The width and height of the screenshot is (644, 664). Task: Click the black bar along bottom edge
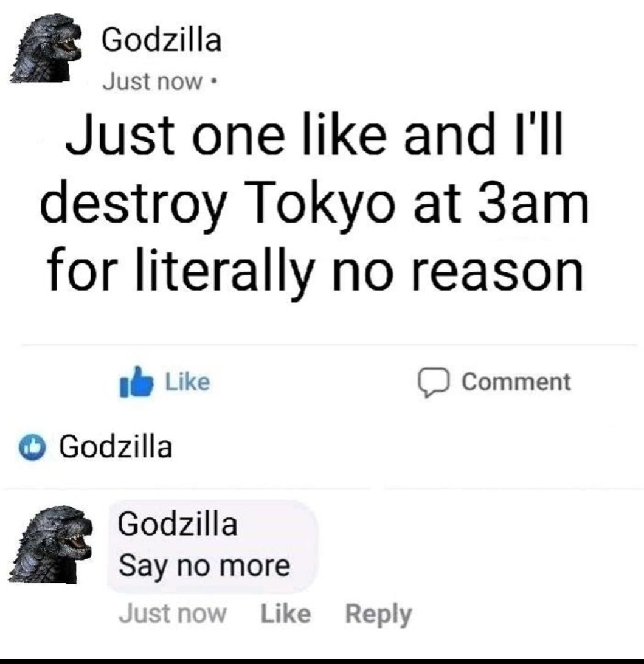322,661
